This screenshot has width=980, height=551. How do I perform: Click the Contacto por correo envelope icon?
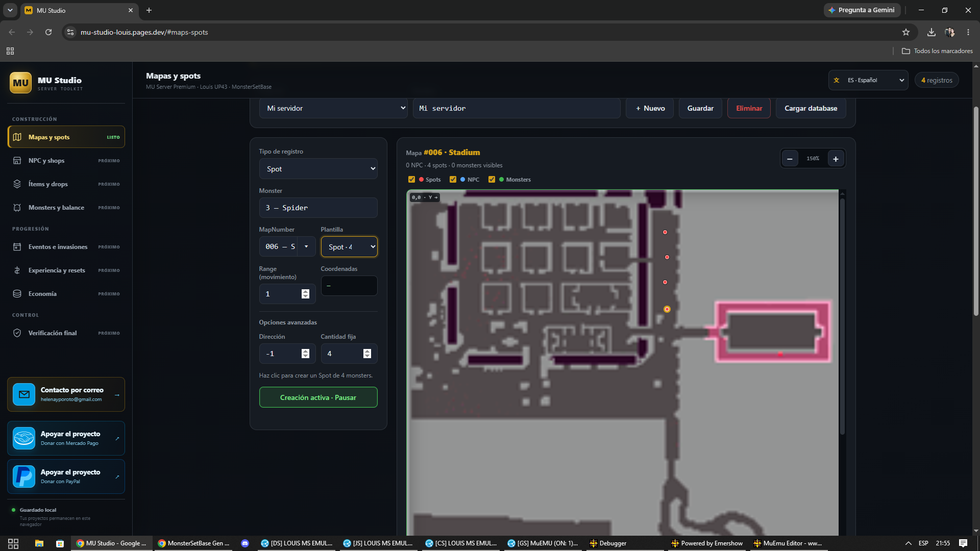point(24,394)
